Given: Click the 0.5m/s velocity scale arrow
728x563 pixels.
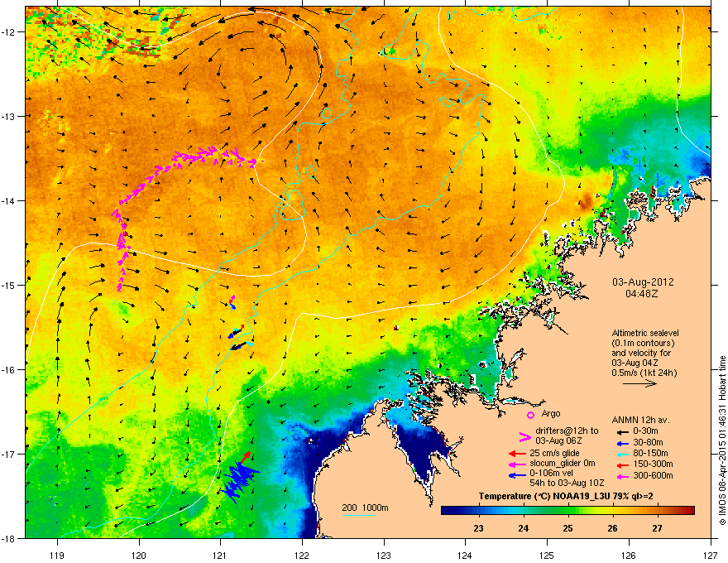Looking at the screenshot, I should tap(639, 383).
